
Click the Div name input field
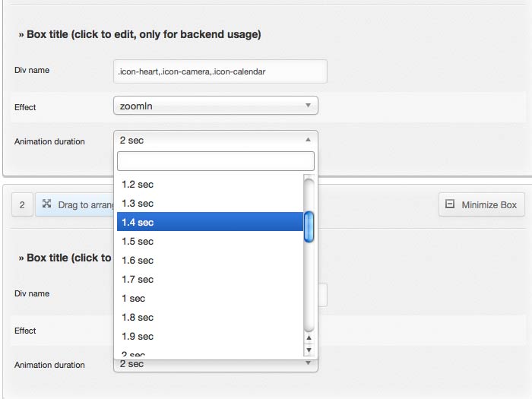(x=220, y=71)
